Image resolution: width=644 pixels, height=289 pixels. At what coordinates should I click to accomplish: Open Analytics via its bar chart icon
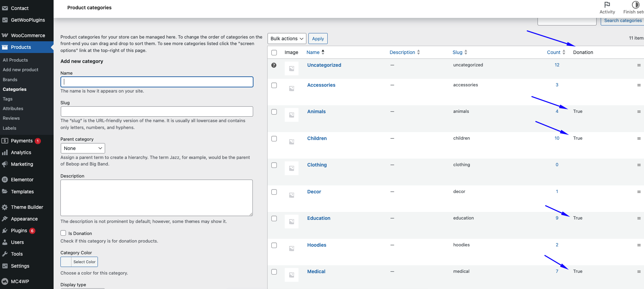coord(5,152)
